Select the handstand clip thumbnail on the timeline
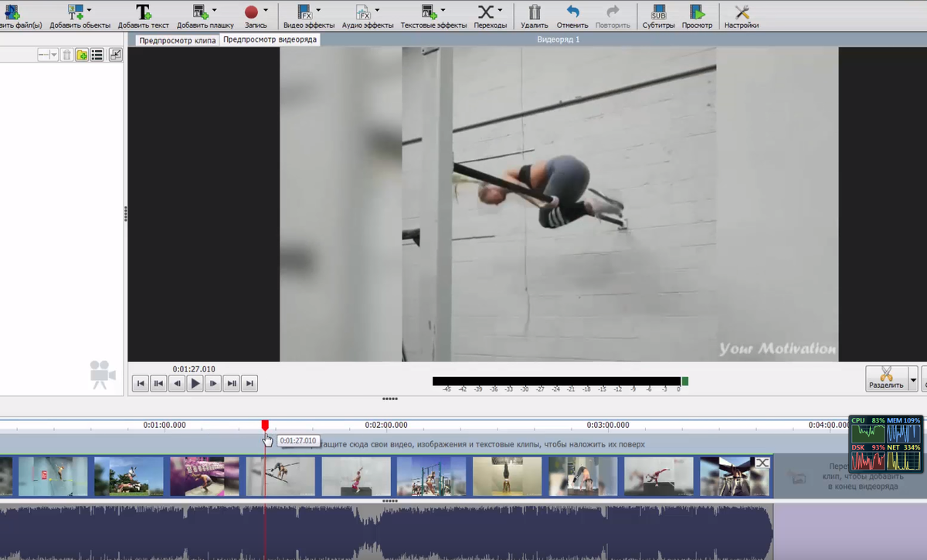 coord(508,477)
